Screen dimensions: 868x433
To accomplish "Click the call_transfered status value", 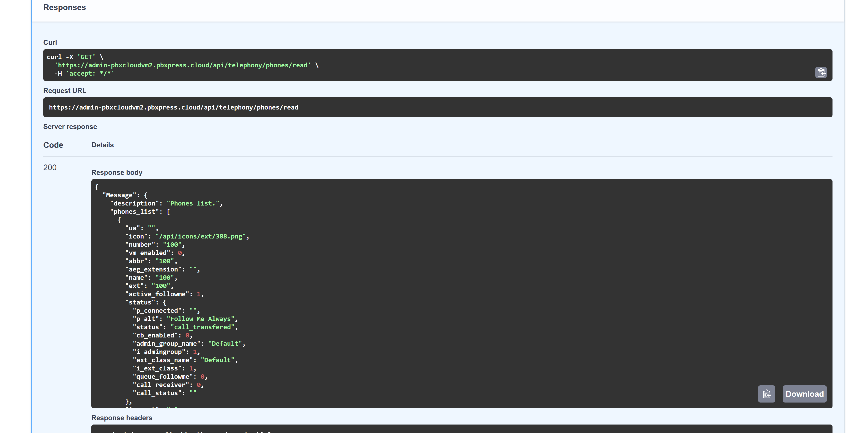I will pyautogui.click(x=202, y=327).
